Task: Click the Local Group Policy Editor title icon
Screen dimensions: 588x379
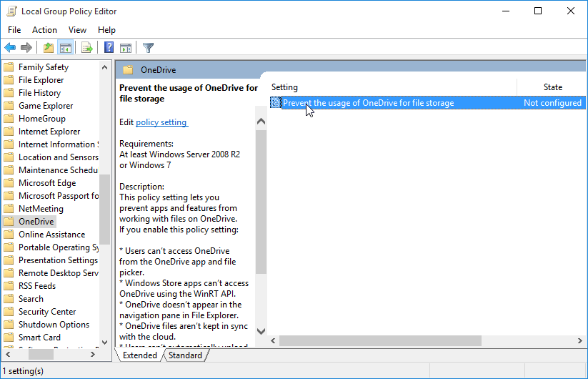Action: (x=11, y=11)
